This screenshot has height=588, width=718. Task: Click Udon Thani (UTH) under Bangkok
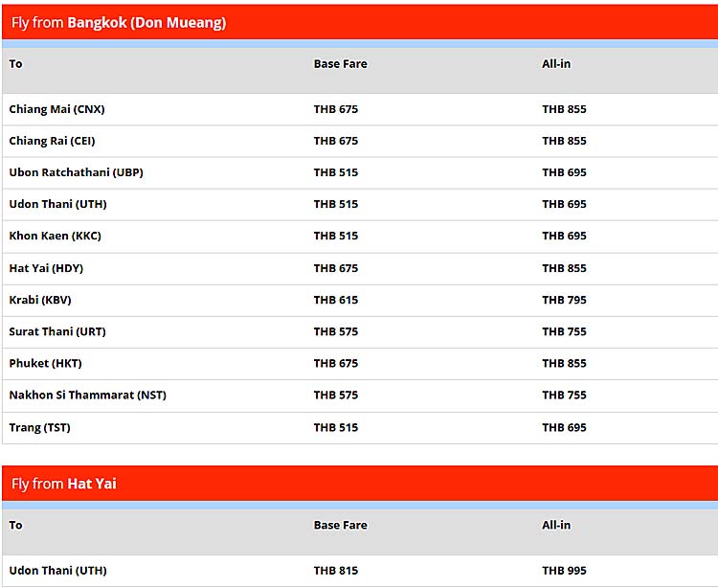point(57,204)
